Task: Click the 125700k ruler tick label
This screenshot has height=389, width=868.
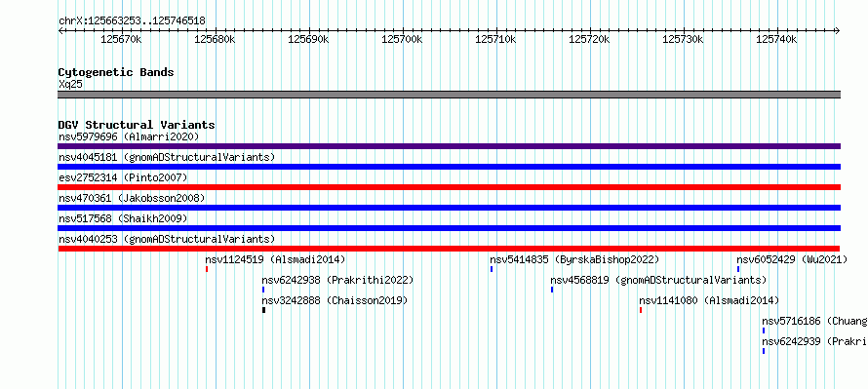Action: tap(402, 39)
